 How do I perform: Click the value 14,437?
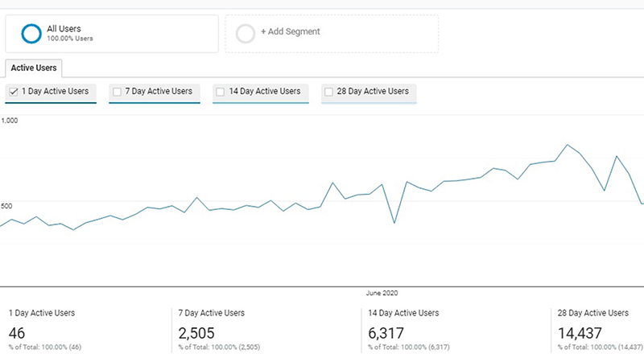[x=580, y=333]
